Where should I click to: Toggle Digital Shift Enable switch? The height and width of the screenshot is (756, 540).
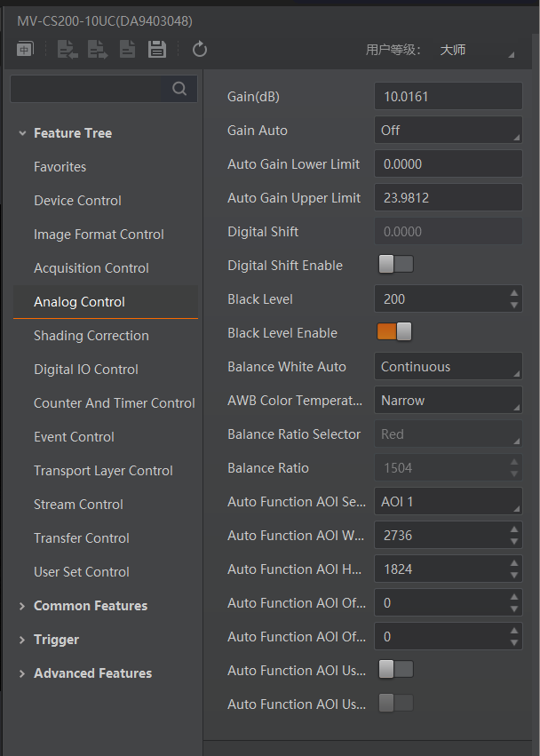[396, 264]
